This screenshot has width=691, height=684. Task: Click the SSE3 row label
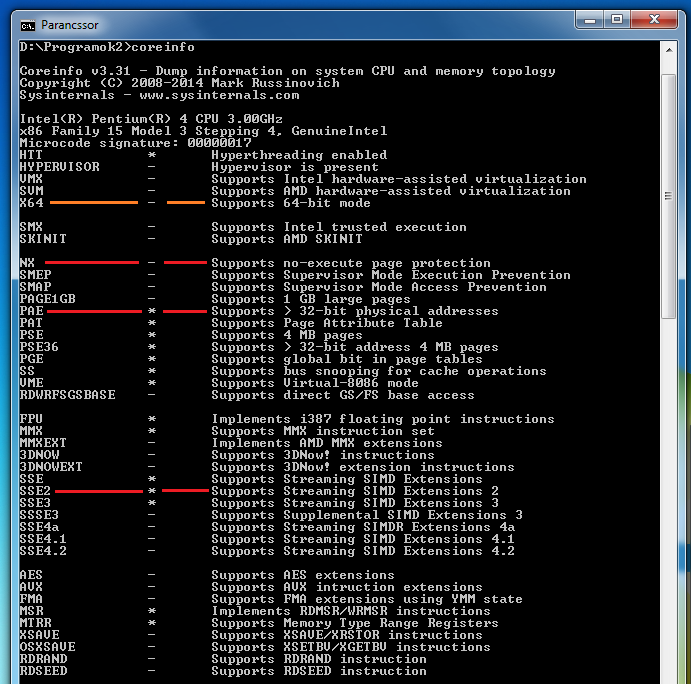35,503
